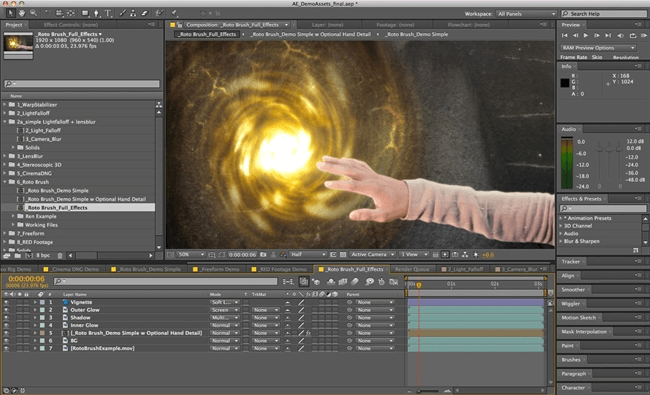Toggle hide shy layers switch
650x395 pixels.
(331, 282)
